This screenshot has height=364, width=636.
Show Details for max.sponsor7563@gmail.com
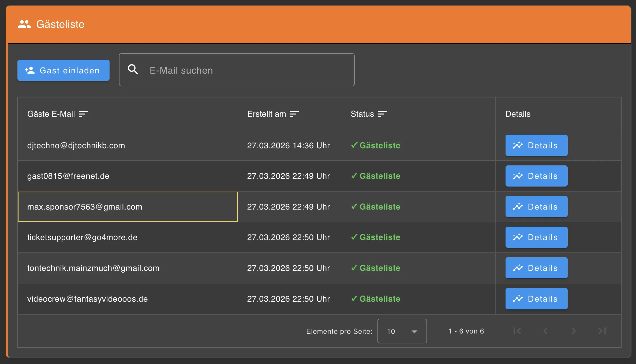tap(536, 207)
